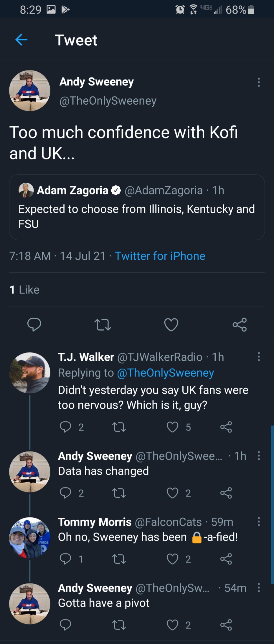This screenshot has width=274, height=644.
Task: Open overflow menu on T.J. Walker's reply
Action: pyautogui.click(x=258, y=357)
